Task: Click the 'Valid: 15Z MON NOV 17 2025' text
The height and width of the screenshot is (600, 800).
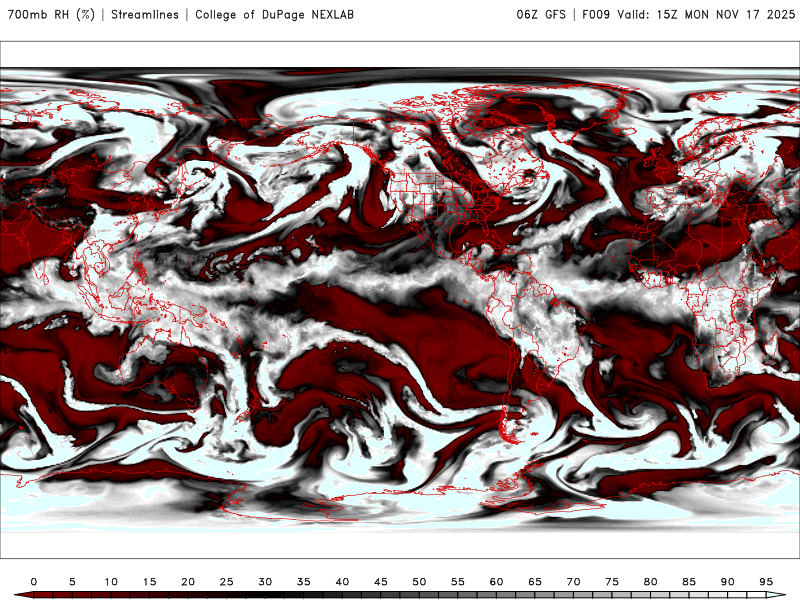Action: [x=706, y=14]
